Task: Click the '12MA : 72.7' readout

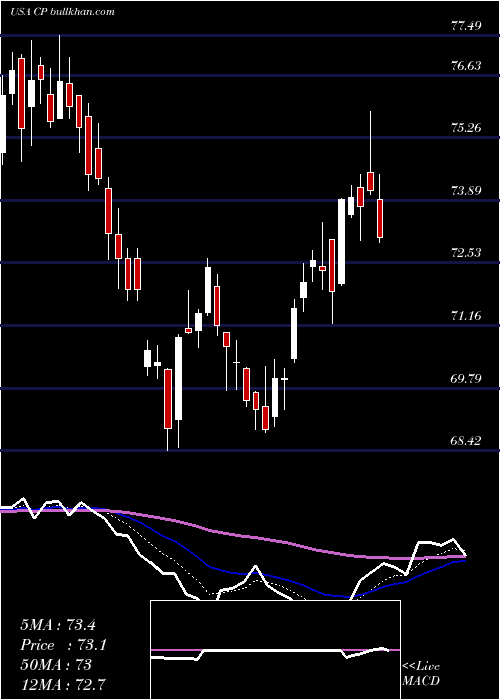Action: point(63,684)
